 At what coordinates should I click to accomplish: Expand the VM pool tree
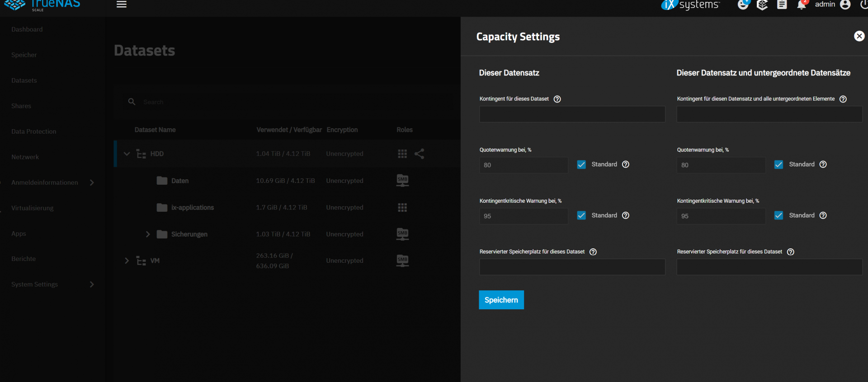tap(127, 261)
